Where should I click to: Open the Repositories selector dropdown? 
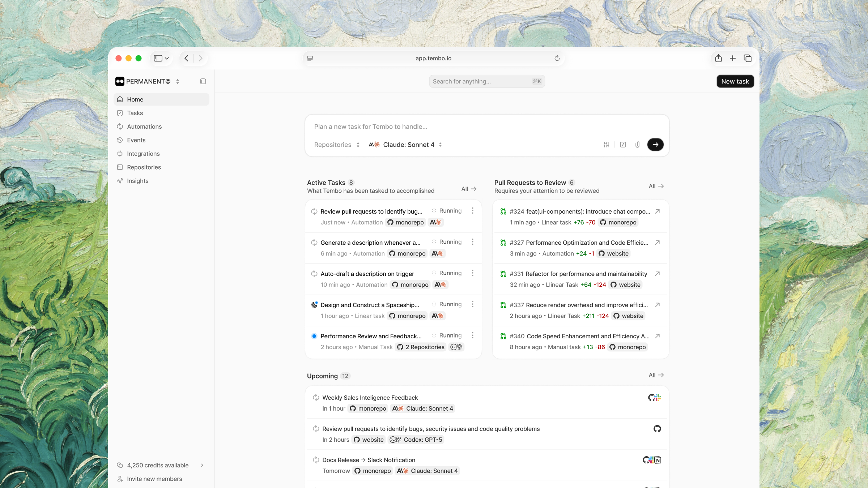pyautogui.click(x=337, y=145)
